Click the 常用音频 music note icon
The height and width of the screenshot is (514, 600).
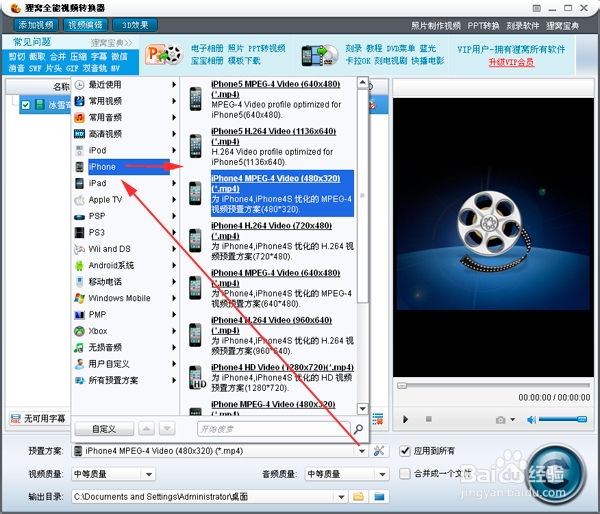pos(79,117)
